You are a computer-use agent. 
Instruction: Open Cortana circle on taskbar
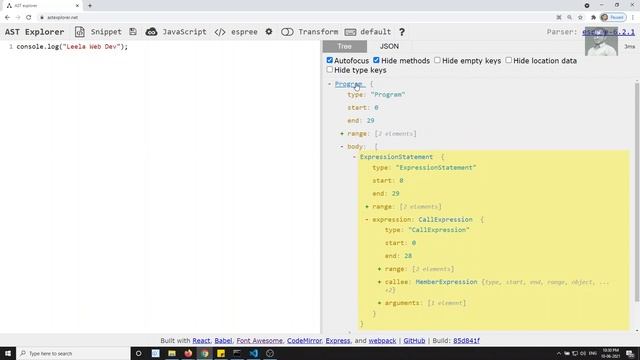coord(138,353)
